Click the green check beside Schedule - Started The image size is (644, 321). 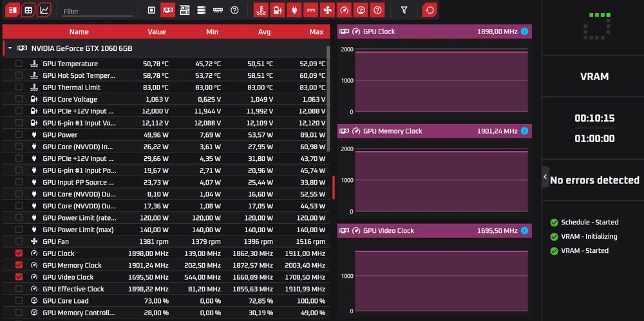click(554, 223)
